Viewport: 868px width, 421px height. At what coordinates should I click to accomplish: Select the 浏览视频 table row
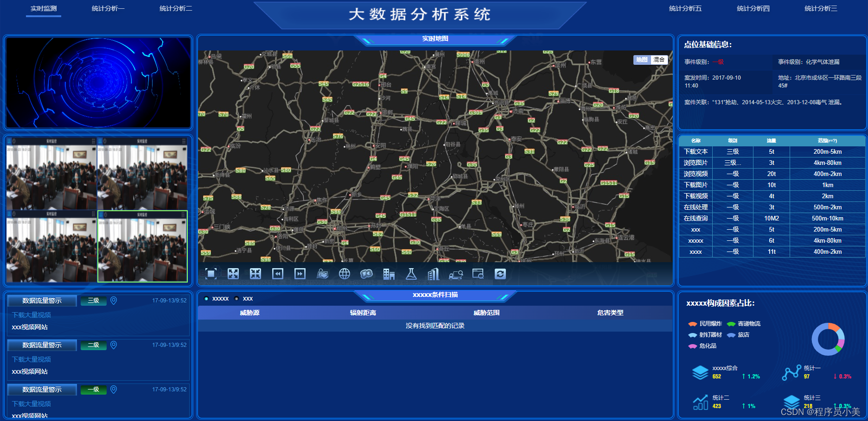point(772,174)
